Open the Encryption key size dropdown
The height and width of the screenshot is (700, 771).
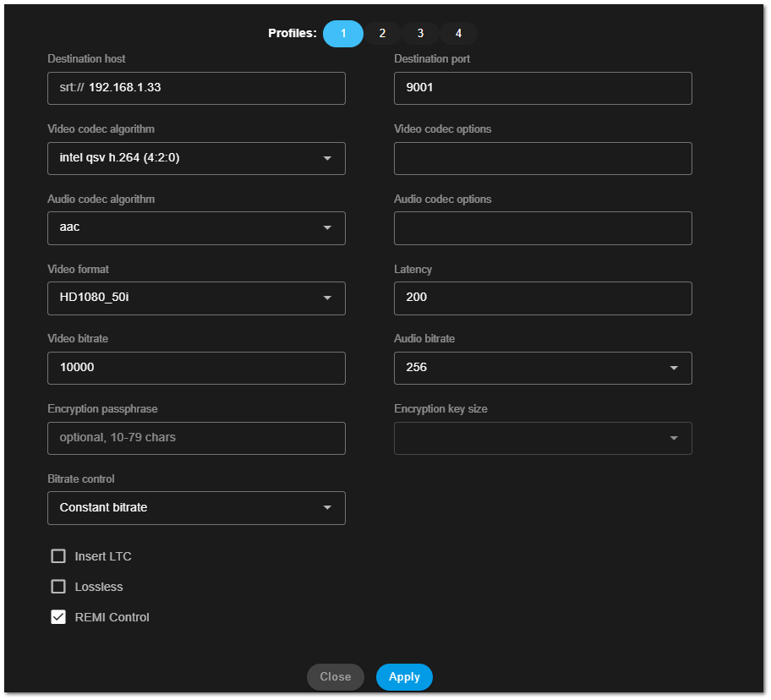(x=543, y=438)
